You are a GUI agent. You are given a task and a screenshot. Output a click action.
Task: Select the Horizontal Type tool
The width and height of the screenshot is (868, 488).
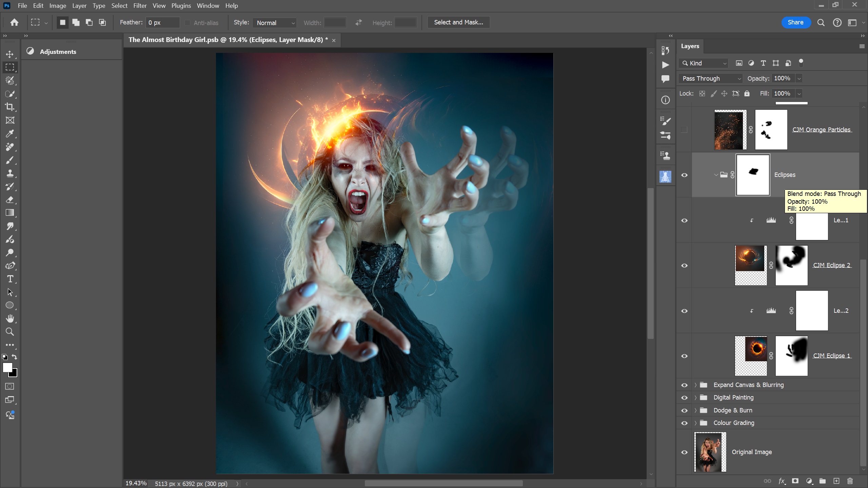pyautogui.click(x=10, y=279)
